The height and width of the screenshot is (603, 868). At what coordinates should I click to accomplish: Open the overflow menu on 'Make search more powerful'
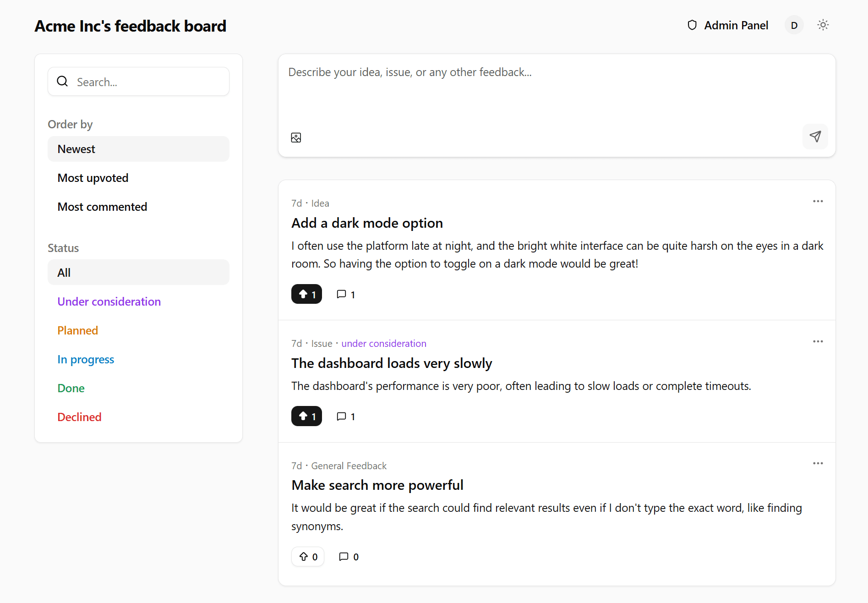[x=818, y=463]
